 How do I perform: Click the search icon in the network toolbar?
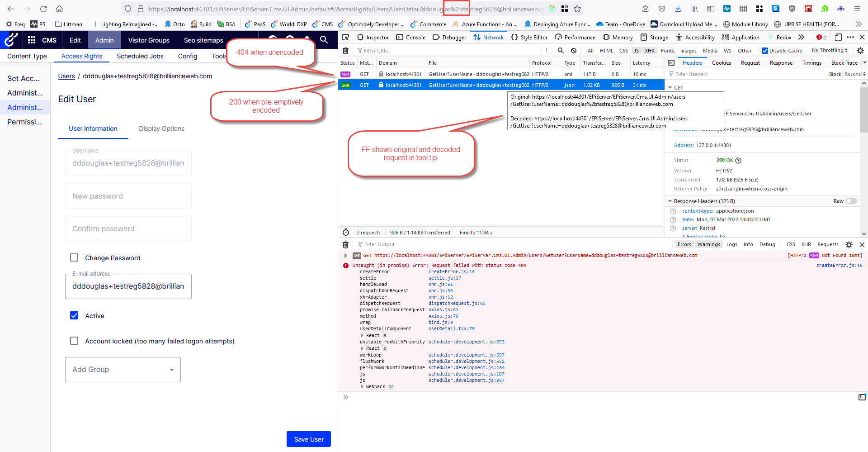pos(561,51)
